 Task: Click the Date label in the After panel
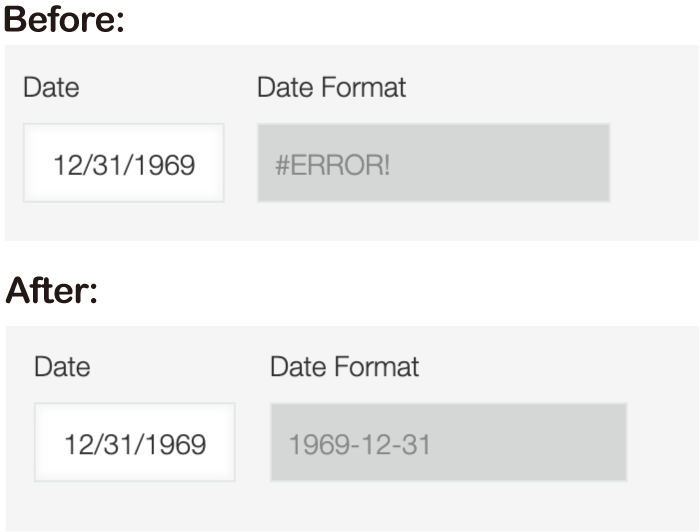click(x=62, y=367)
